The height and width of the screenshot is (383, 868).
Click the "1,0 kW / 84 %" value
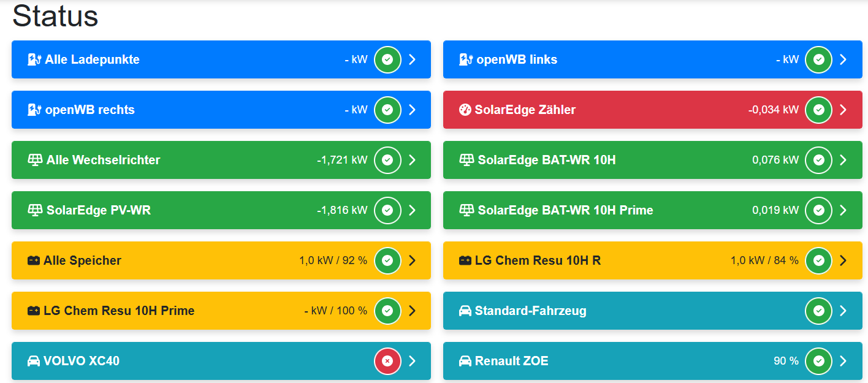point(764,260)
